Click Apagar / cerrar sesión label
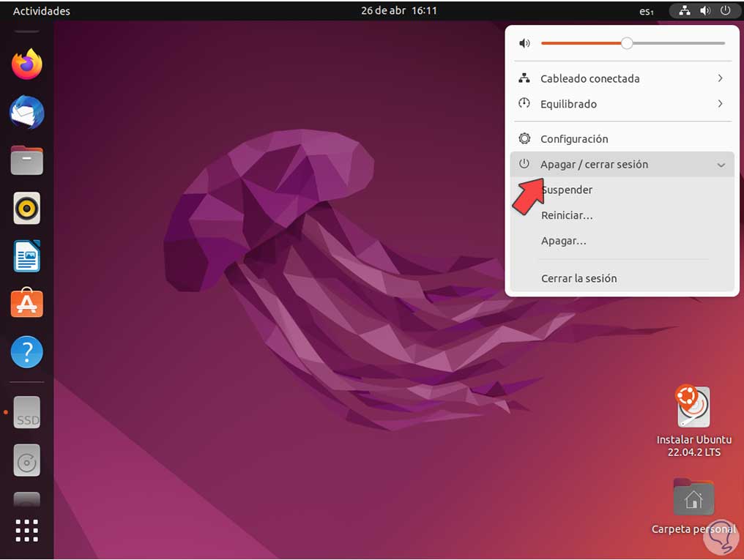 coord(594,165)
